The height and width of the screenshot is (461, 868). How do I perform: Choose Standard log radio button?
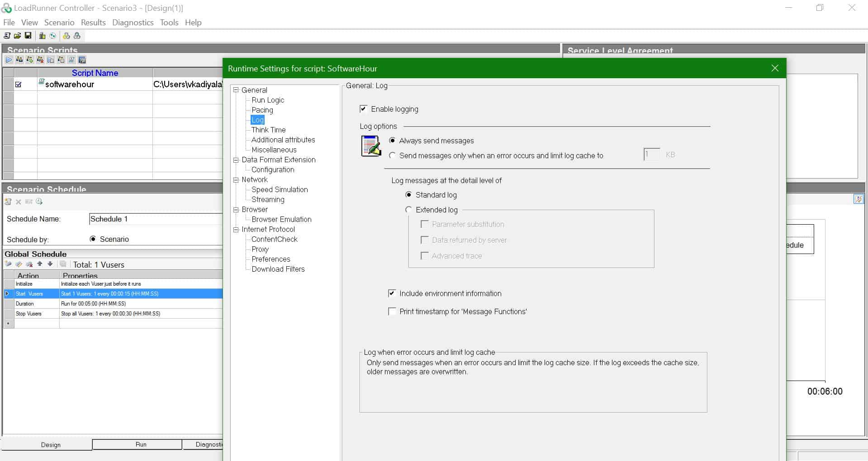(408, 195)
